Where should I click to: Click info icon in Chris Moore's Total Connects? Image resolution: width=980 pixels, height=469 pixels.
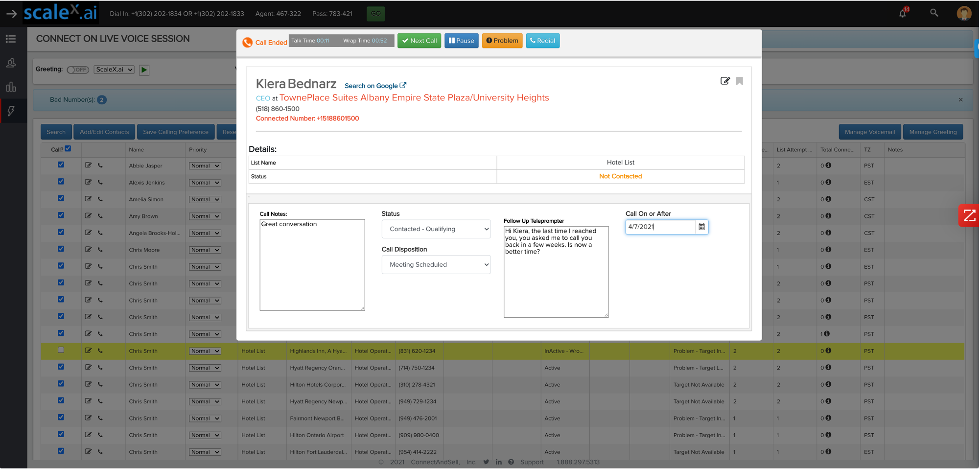(828, 250)
